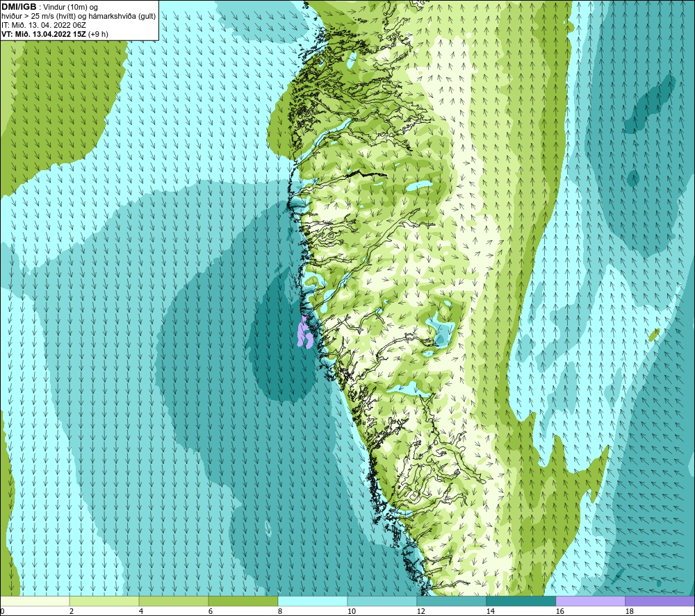Click the legend scale label '14'
The image size is (695, 616).
click(x=490, y=611)
